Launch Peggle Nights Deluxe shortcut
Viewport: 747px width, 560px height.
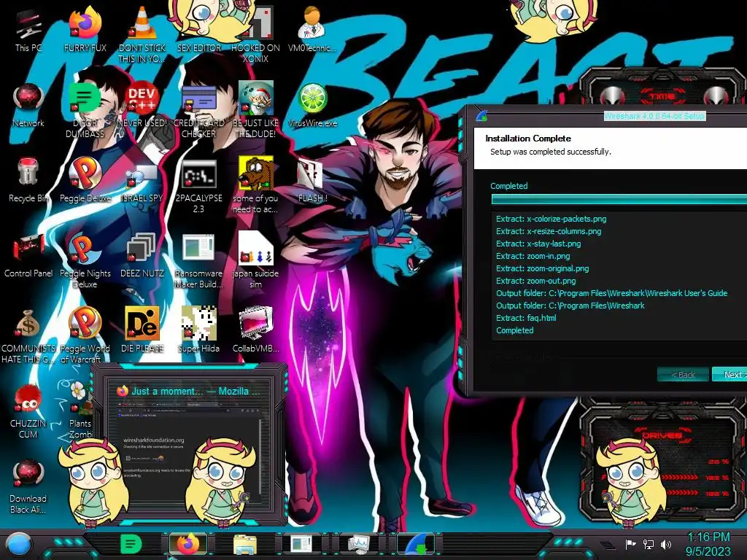(85, 260)
